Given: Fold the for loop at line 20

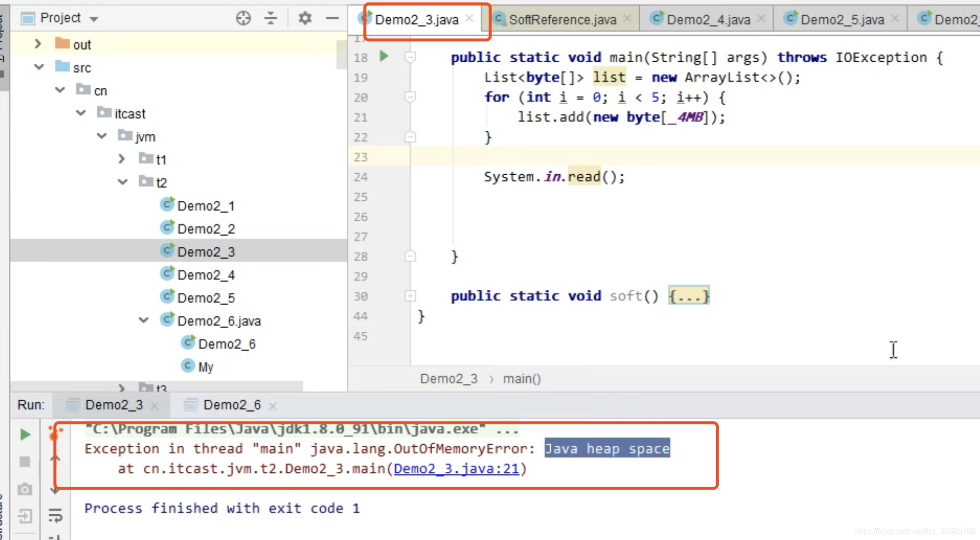Looking at the screenshot, I should click(x=410, y=97).
